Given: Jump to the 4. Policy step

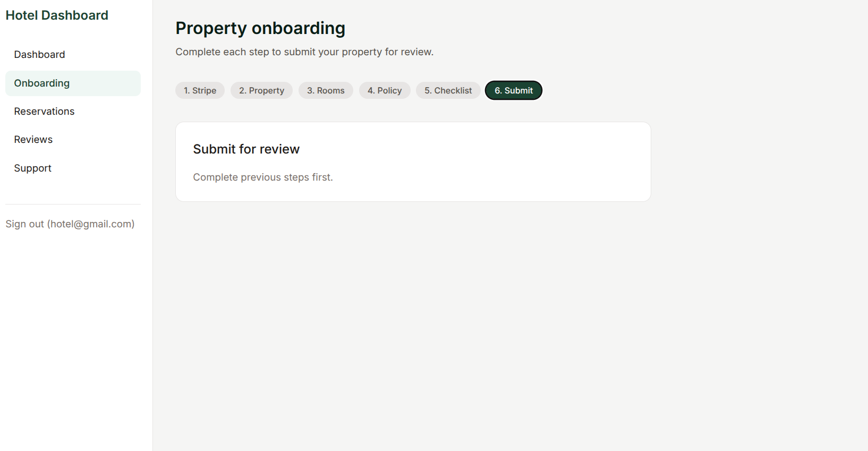Looking at the screenshot, I should pyautogui.click(x=385, y=90).
